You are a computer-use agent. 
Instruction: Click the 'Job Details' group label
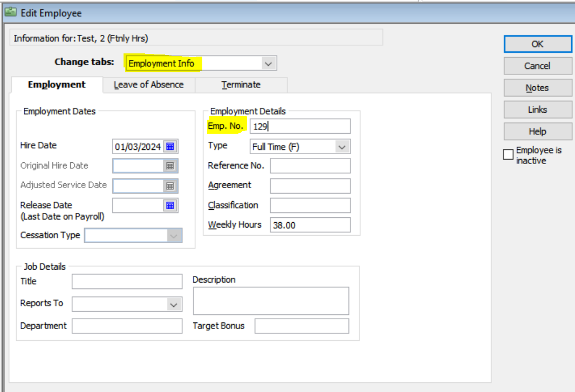click(45, 266)
